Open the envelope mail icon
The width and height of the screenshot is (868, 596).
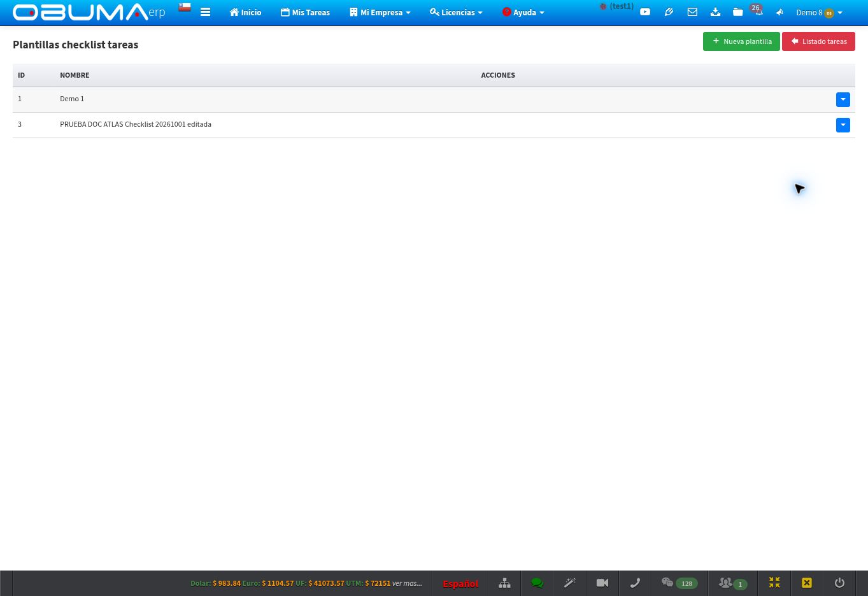tap(692, 12)
